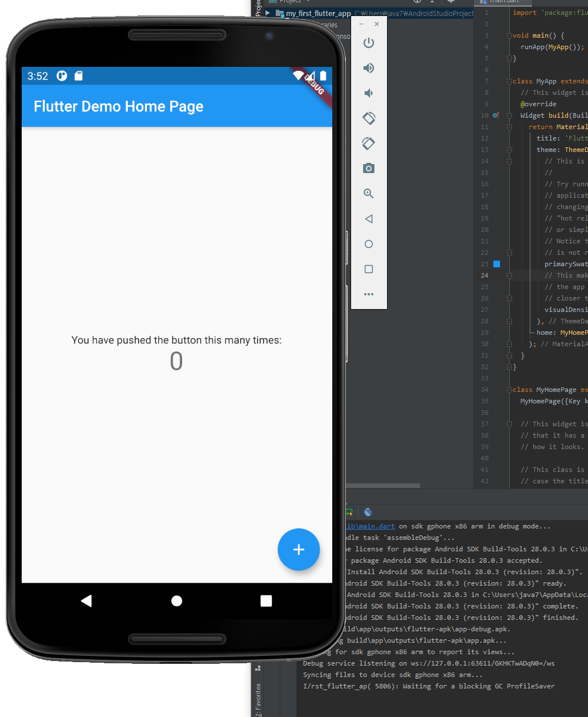The image size is (588, 717).
Task: Tap the phone's on-screen recents square button
Action: tap(266, 600)
